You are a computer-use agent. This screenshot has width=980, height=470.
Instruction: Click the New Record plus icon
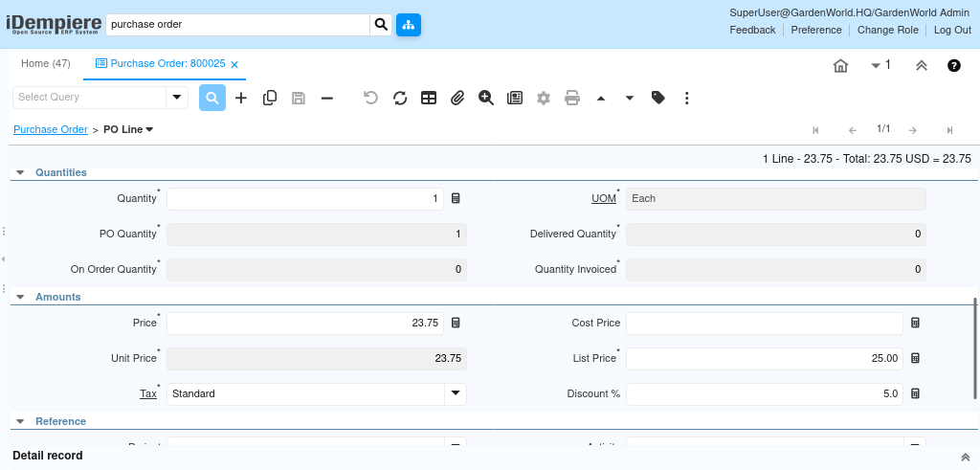pyautogui.click(x=241, y=98)
